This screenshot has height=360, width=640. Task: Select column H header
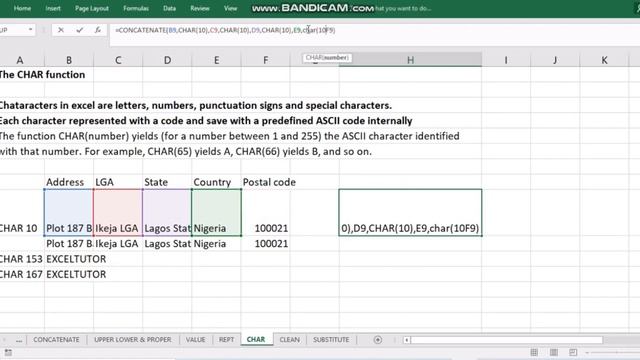coord(410,60)
